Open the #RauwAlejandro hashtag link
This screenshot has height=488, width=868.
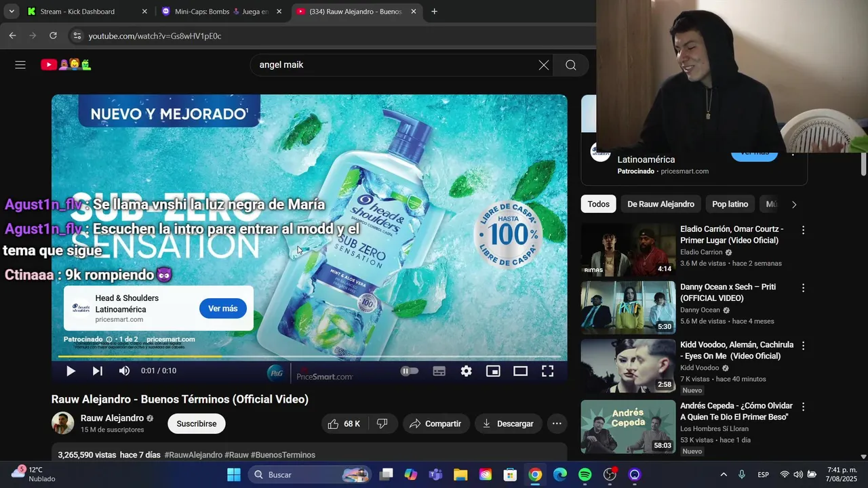click(193, 455)
